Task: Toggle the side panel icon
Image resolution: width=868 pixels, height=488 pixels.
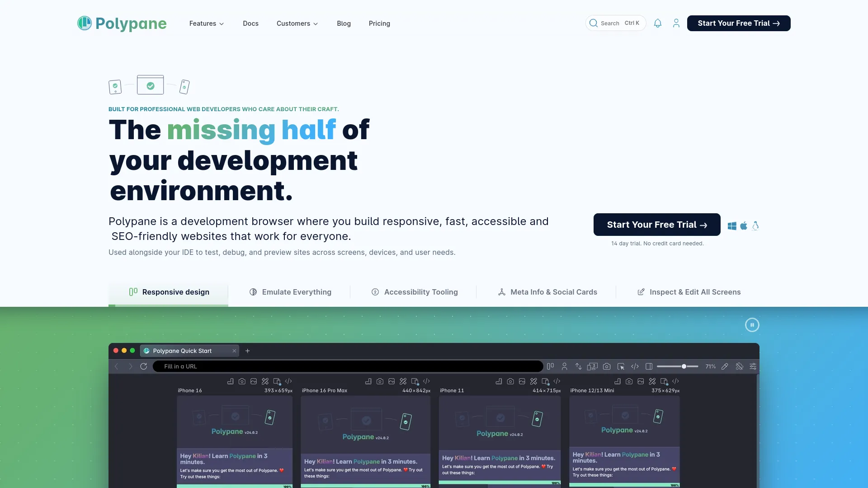Action: tap(649, 366)
